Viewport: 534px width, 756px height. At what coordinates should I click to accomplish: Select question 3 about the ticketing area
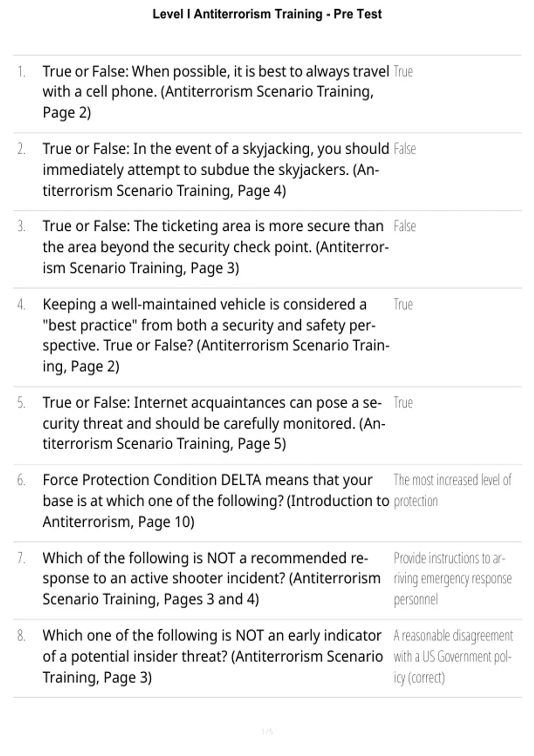pos(216,247)
